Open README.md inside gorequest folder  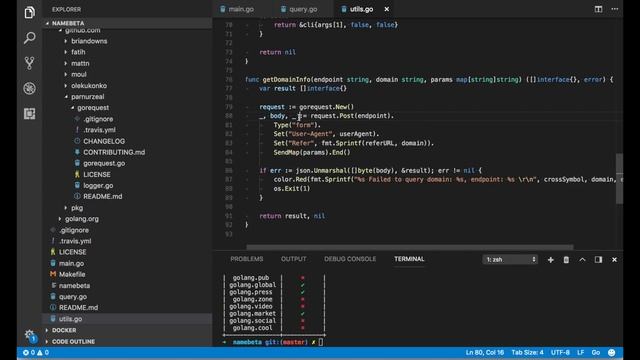(x=102, y=197)
